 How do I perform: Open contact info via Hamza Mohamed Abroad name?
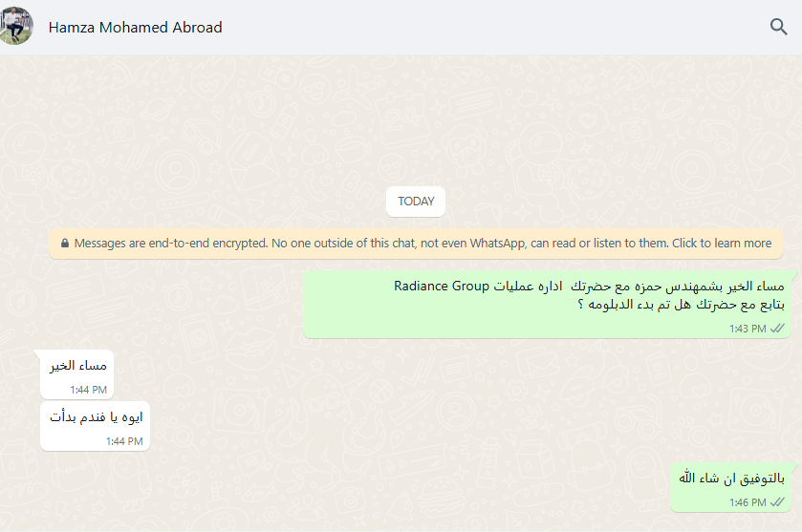click(135, 27)
